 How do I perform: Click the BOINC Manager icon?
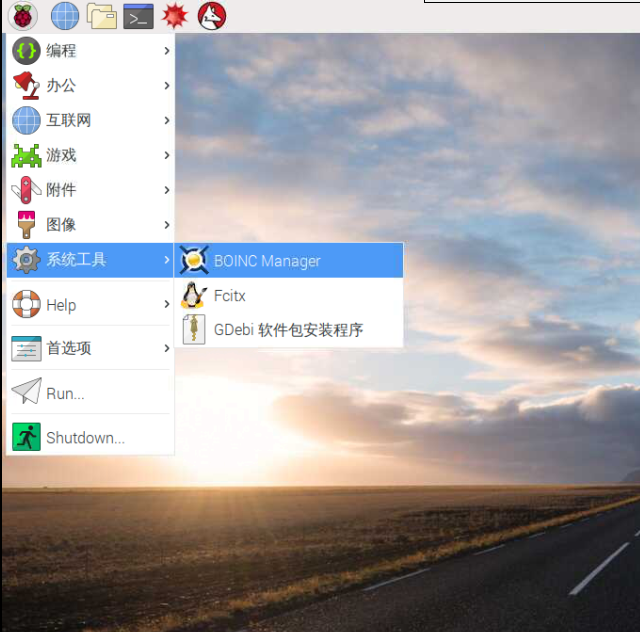click(194, 260)
